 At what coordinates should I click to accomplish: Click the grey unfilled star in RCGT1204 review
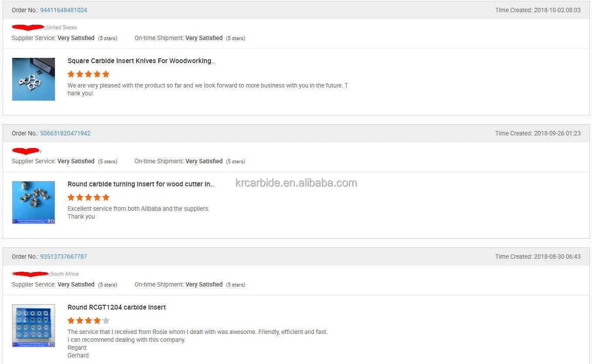106,320
